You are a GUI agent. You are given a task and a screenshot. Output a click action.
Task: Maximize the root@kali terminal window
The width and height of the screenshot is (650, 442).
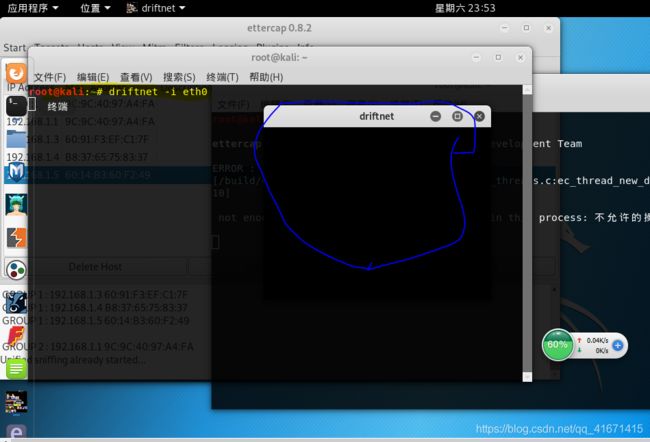click(x=498, y=58)
